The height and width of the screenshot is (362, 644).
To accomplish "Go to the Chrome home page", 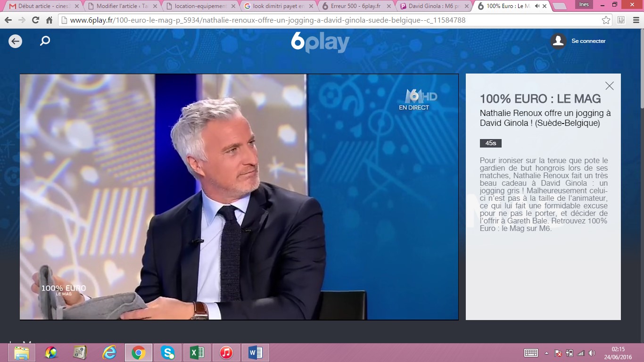I will [x=49, y=20].
